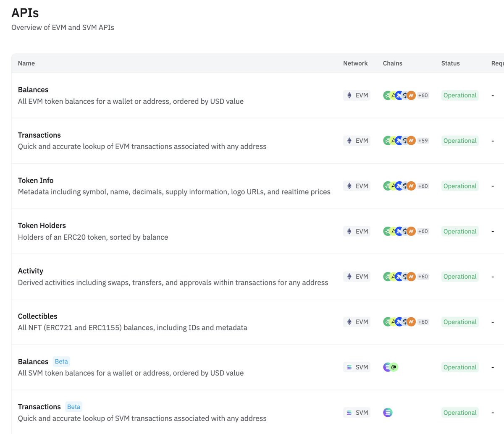
Task: Click the Operational status in the Token Info row
Action: 460,186
